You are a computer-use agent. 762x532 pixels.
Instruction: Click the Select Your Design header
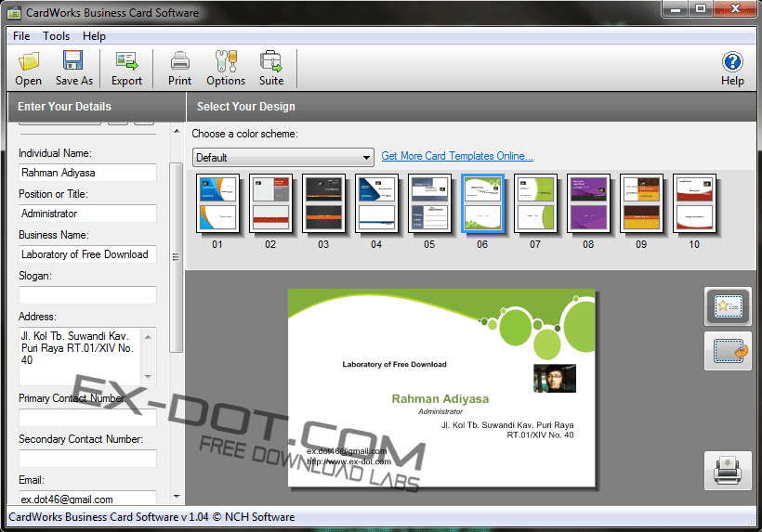point(246,107)
